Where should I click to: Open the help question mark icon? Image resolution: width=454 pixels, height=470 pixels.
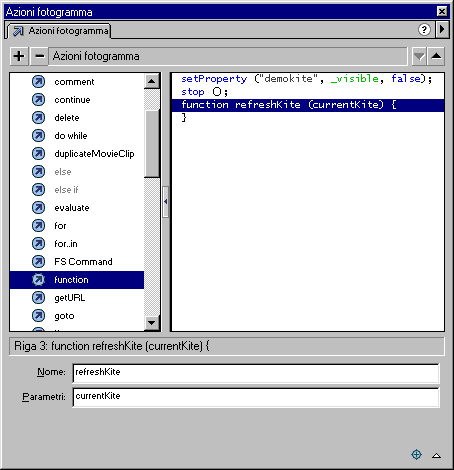(x=424, y=30)
